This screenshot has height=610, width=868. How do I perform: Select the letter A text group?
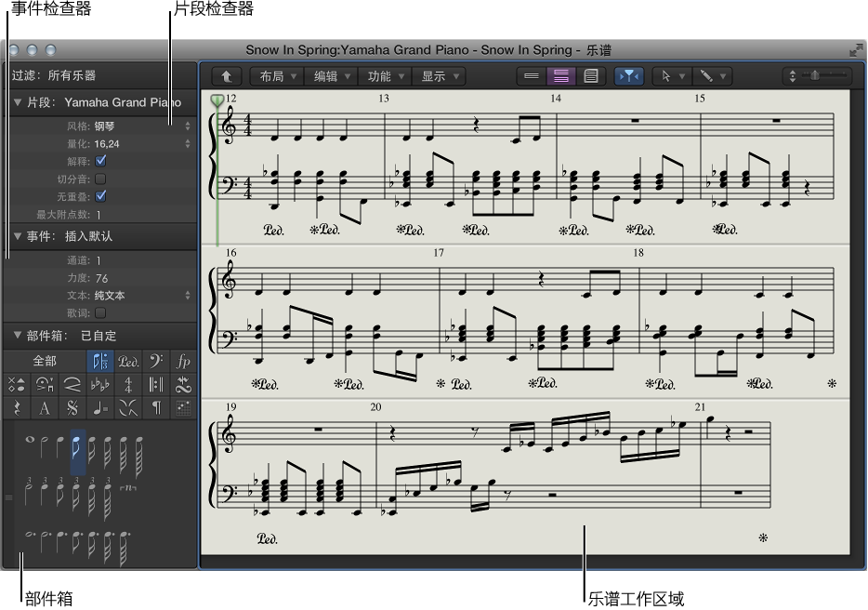click(x=45, y=408)
